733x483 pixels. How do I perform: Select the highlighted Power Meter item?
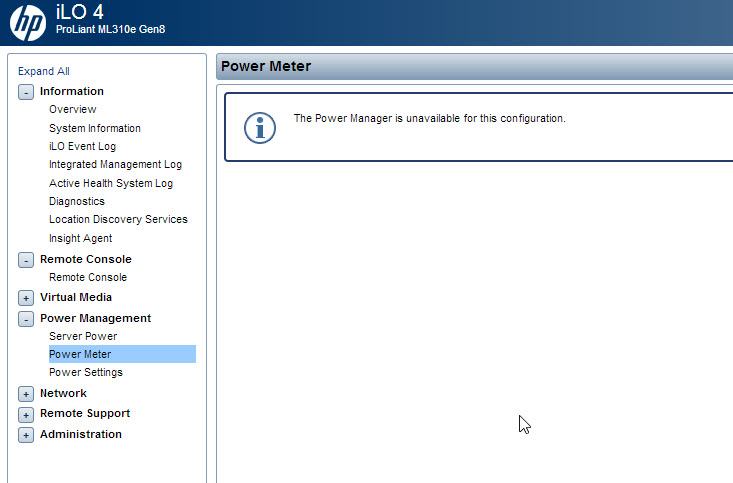click(x=122, y=354)
